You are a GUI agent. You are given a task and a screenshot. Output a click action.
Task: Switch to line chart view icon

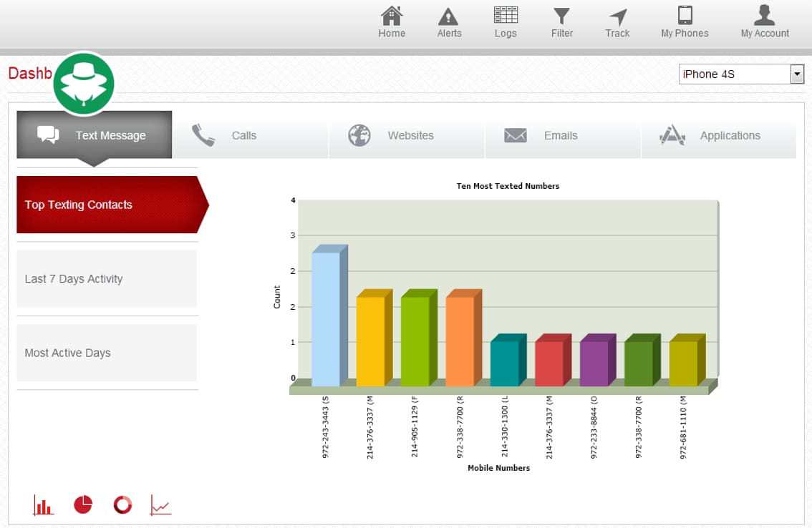pyautogui.click(x=161, y=505)
